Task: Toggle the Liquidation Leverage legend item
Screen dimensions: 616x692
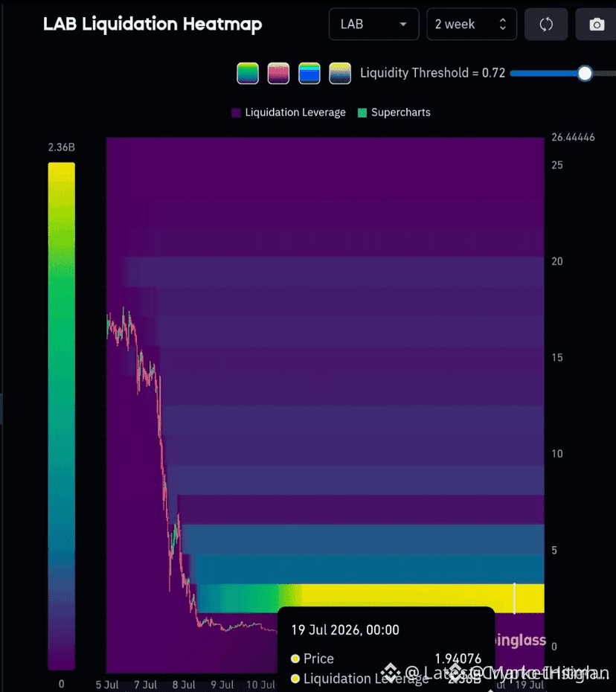Action: pos(289,112)
